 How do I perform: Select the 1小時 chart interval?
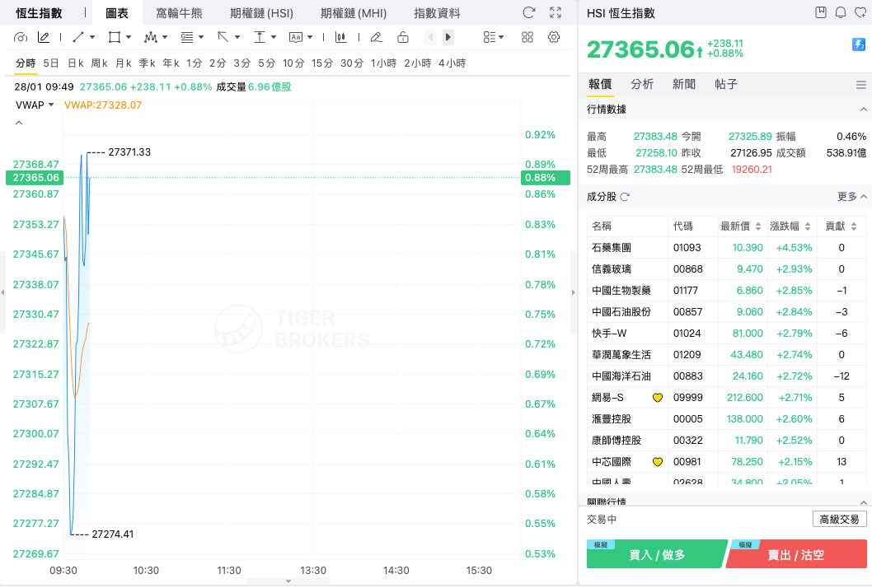(x=384, y=63)
